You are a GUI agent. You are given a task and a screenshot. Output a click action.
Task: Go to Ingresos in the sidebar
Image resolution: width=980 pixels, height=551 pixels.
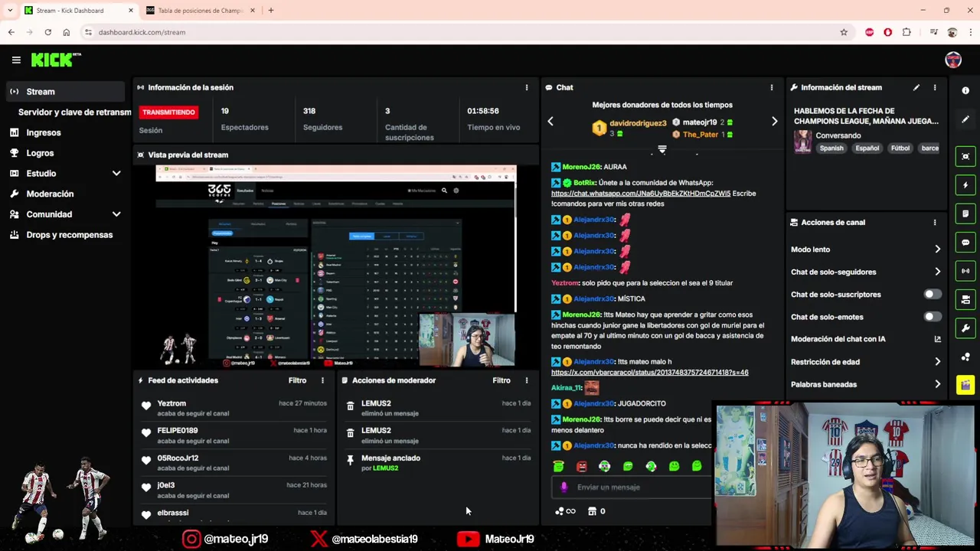pyautogui.click(x=44, y=132)
